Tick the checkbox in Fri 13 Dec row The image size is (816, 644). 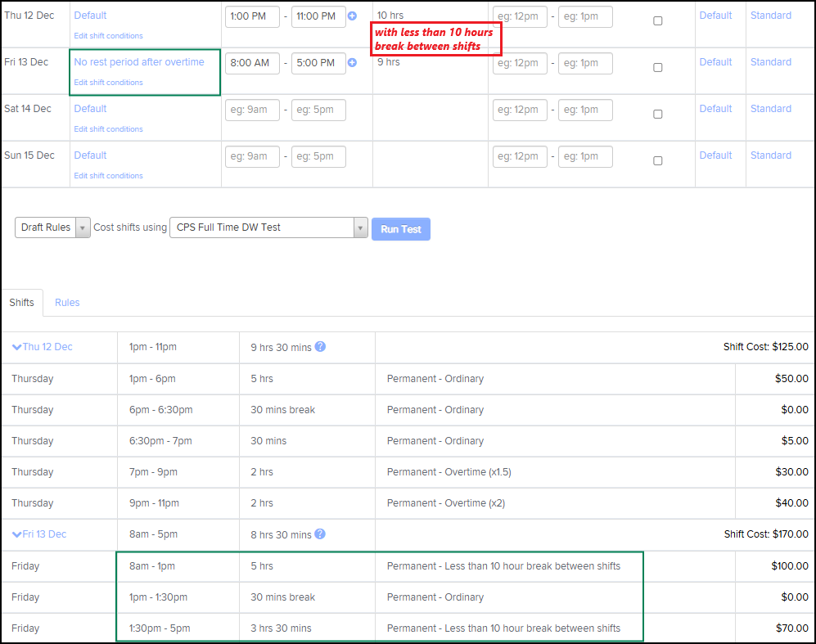(x=657, y=68)
